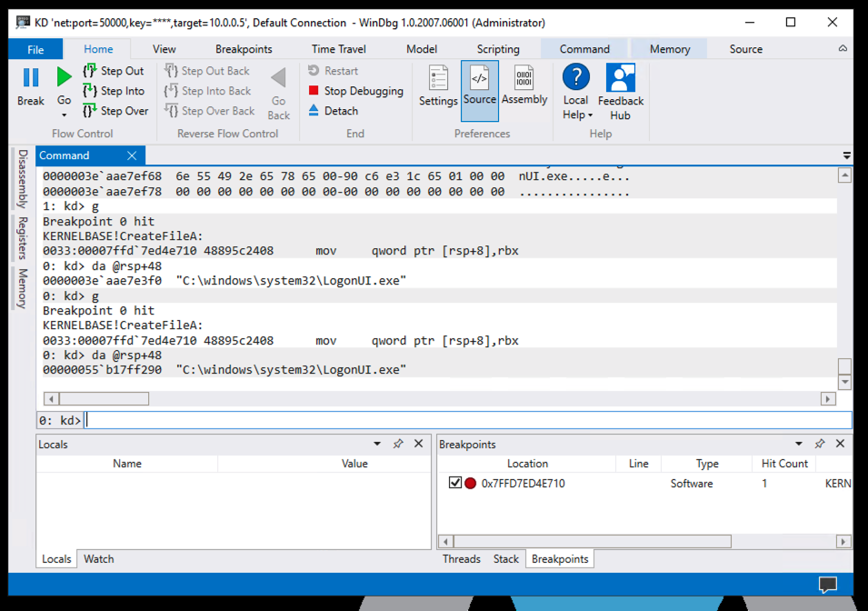
Task: Detach the debugger
Action: click(x=333, y=111)
